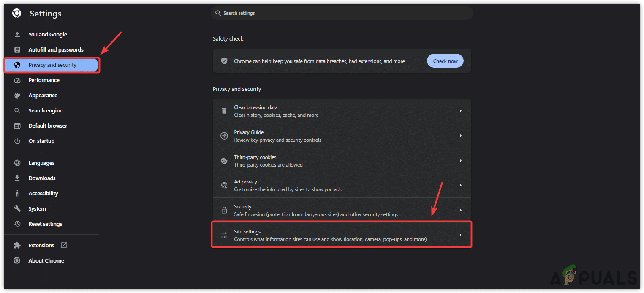Image resolution: width=644 pixels, height=293 pixels.
Task: Expand the Ad privacy row arrow
Action: [461, 186]
